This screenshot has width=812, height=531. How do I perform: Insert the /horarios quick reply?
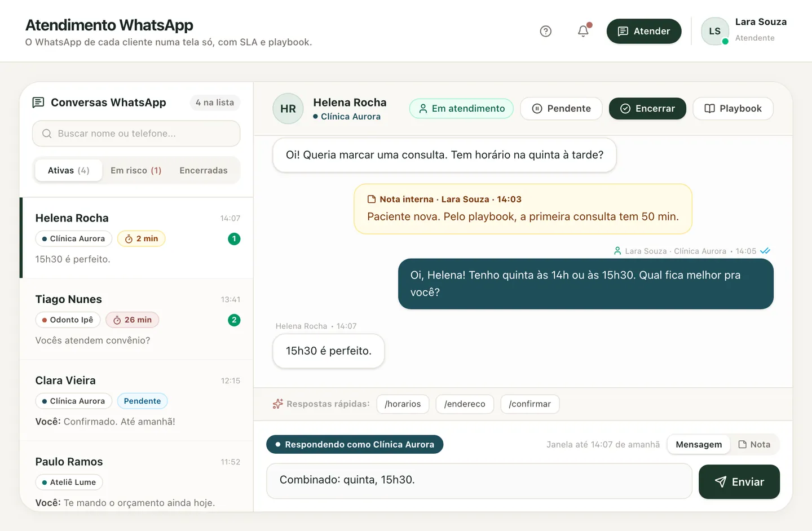(x=403, y=404)
